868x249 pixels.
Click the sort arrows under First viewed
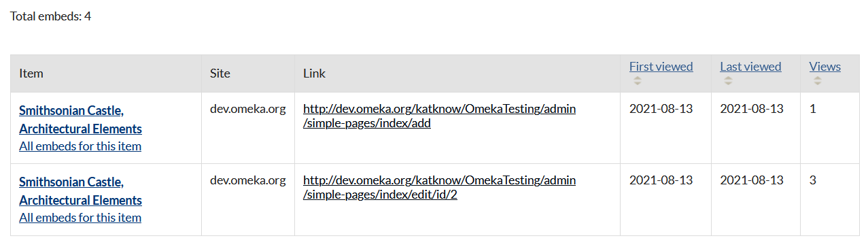point(637,80)
